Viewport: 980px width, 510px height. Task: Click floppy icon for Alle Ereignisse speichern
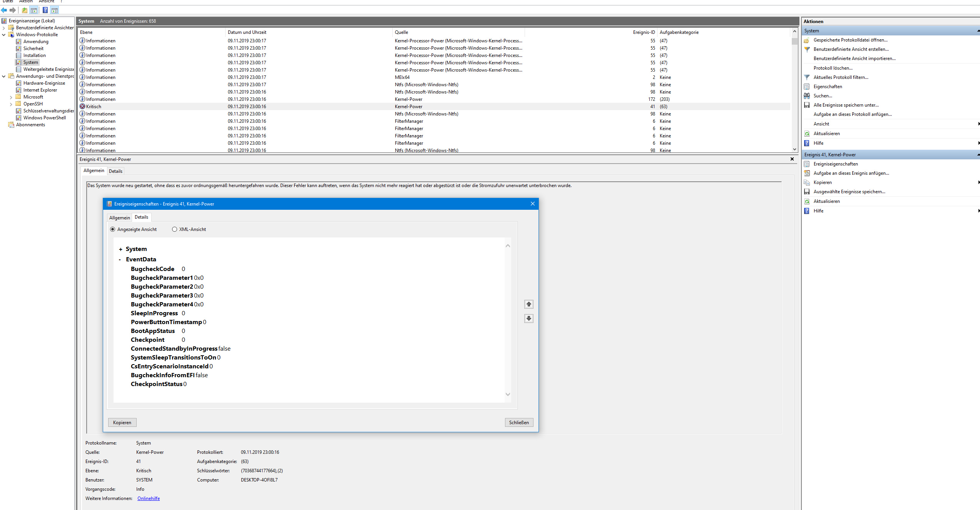807,105
